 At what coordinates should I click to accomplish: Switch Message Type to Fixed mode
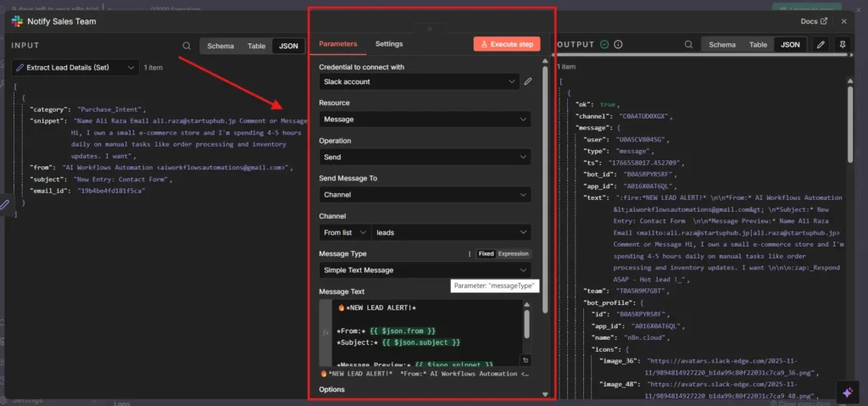point(486,253)
